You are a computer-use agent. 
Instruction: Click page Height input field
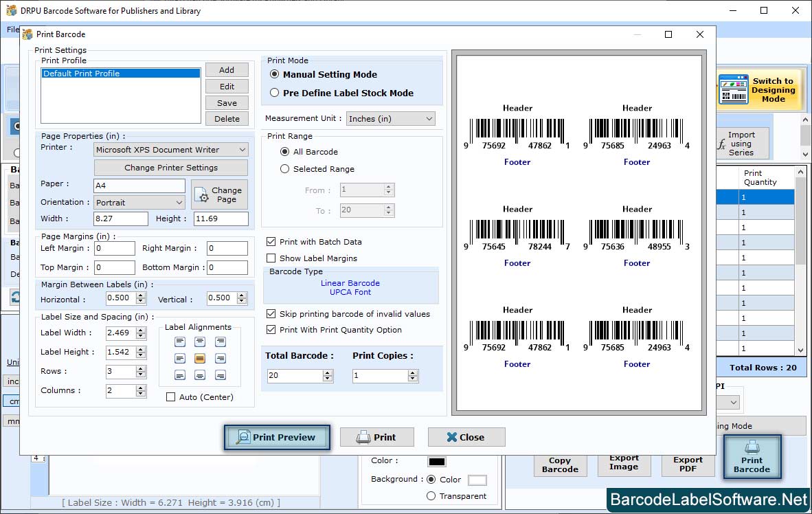click(221, 219)
